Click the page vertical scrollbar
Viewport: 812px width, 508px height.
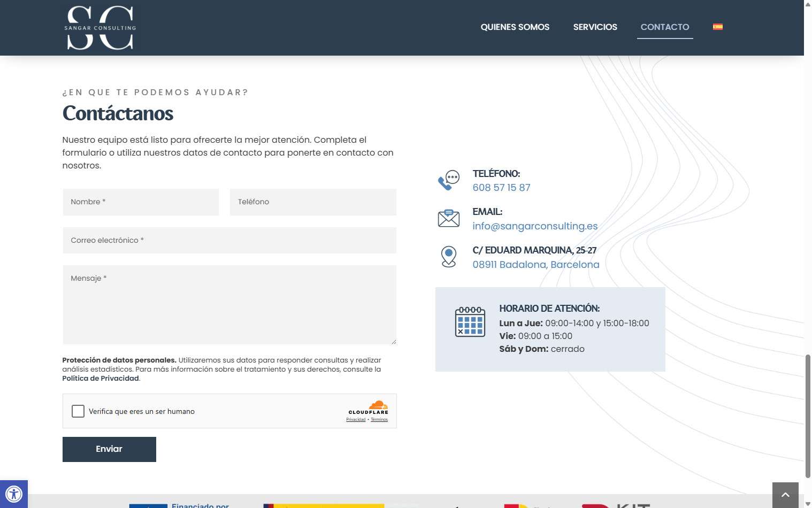click(x=808, y=415)
